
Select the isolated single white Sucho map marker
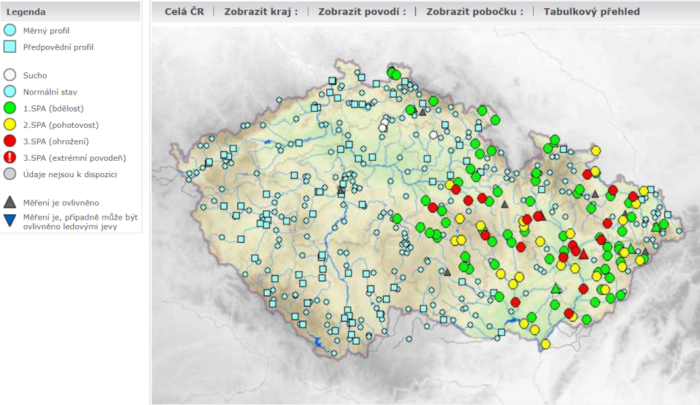[433, 135]
